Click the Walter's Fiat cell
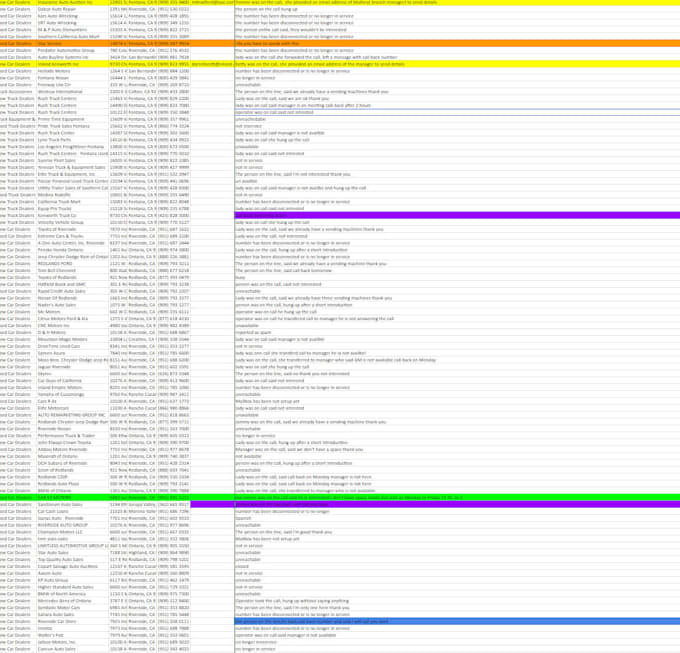The width and height of the screenshot is (680, 653). pos(72,635)
